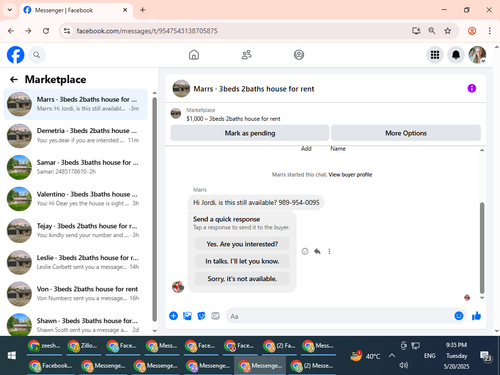This screenshot has height=375, width=500.
Task: Go to the Home feed icon
Action: pyautogui.click(x=194, y=55)
